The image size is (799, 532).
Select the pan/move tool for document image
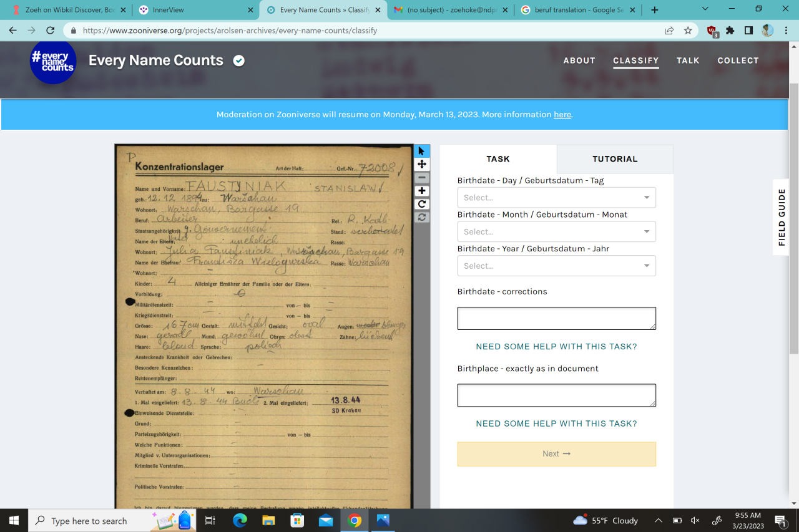pyautogui.click(x=422, y=164)
